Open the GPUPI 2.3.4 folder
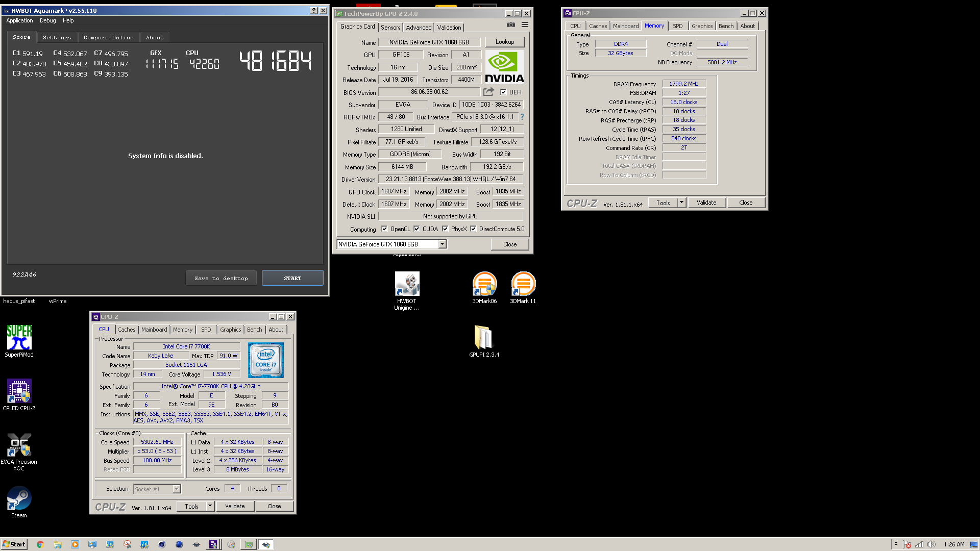 coord(484,341)
